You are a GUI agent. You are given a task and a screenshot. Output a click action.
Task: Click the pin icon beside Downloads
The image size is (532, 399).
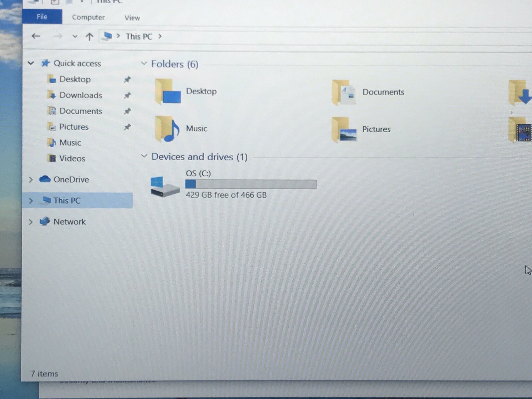click(127, 95)
